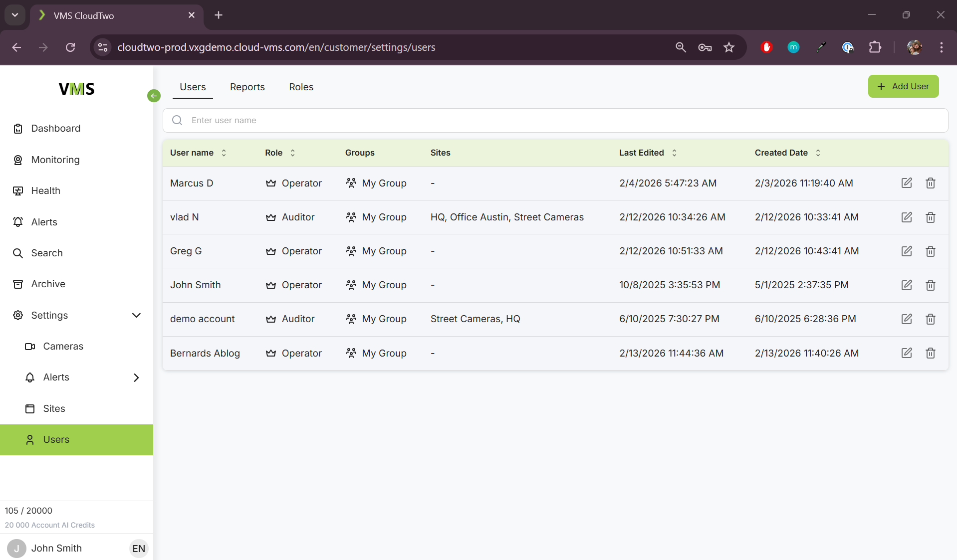Collapse the Settings menu section

coord(136,315)
